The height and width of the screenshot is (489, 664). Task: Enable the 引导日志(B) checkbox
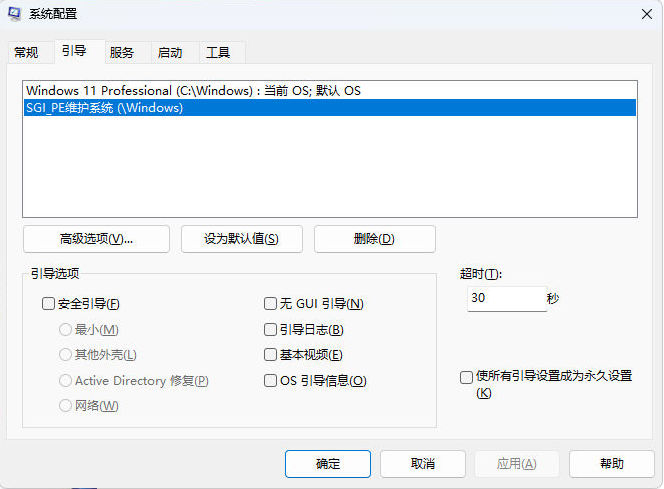270,329
